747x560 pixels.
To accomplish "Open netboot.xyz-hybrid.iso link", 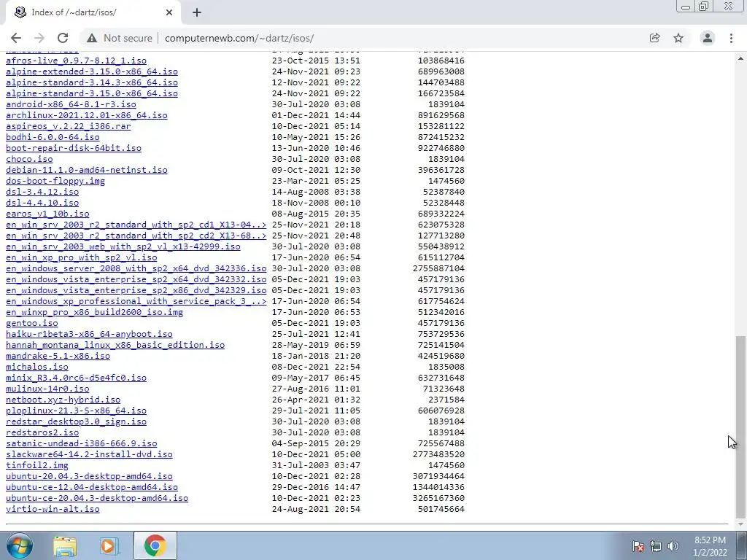I will click(63, 400).
